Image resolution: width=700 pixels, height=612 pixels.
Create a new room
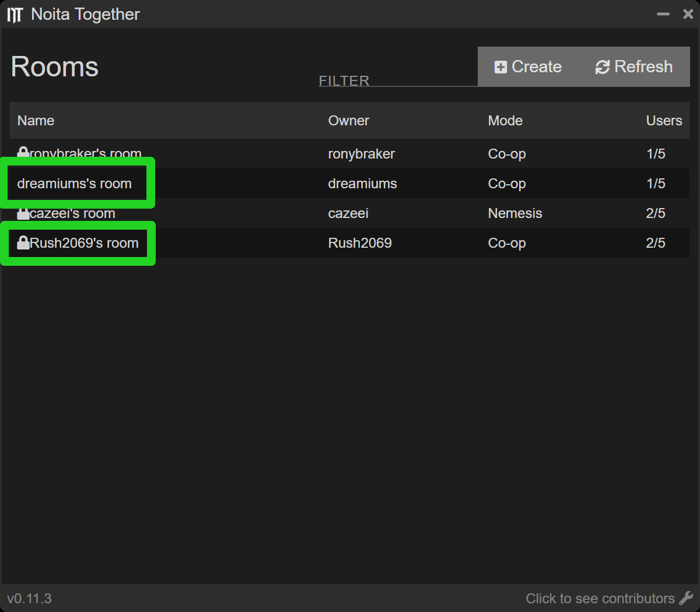point(528,67)
